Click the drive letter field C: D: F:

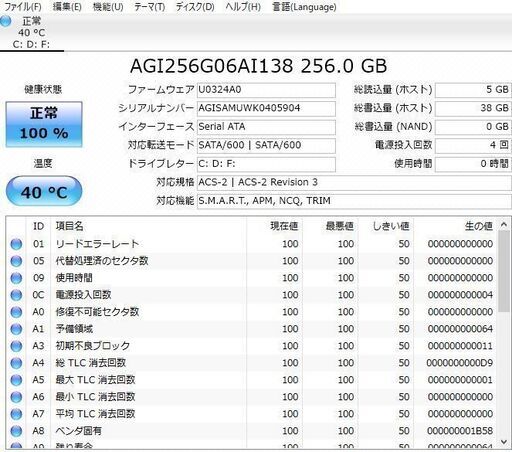[x=266, y=164]
